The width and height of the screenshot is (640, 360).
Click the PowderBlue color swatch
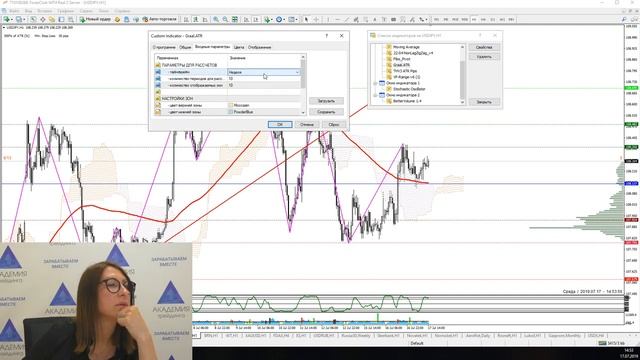tap(231, 112)
